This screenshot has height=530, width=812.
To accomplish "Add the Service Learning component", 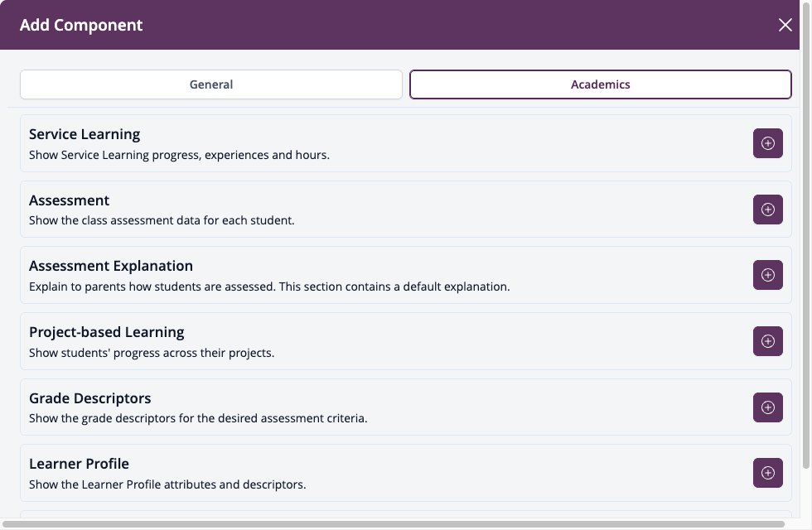I will click(767, 143).
